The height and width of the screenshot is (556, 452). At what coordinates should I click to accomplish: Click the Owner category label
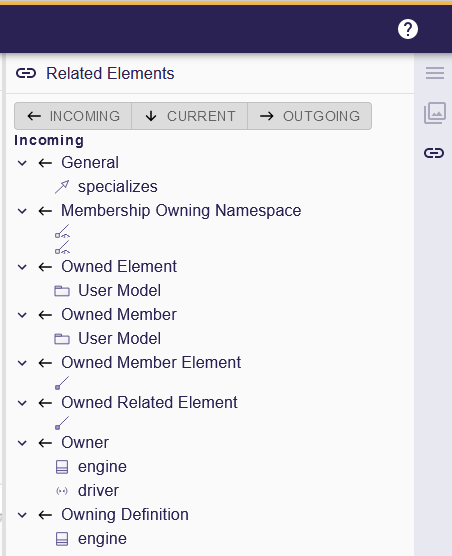pos(85,443)
